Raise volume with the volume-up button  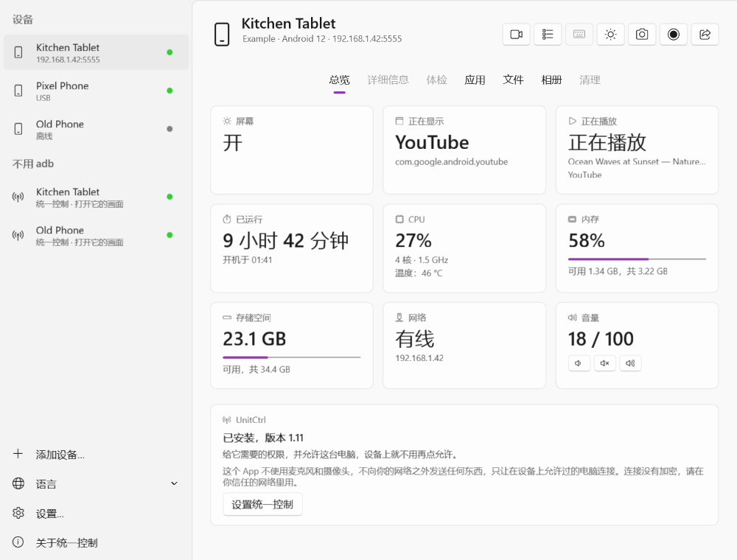click(631, 363)
